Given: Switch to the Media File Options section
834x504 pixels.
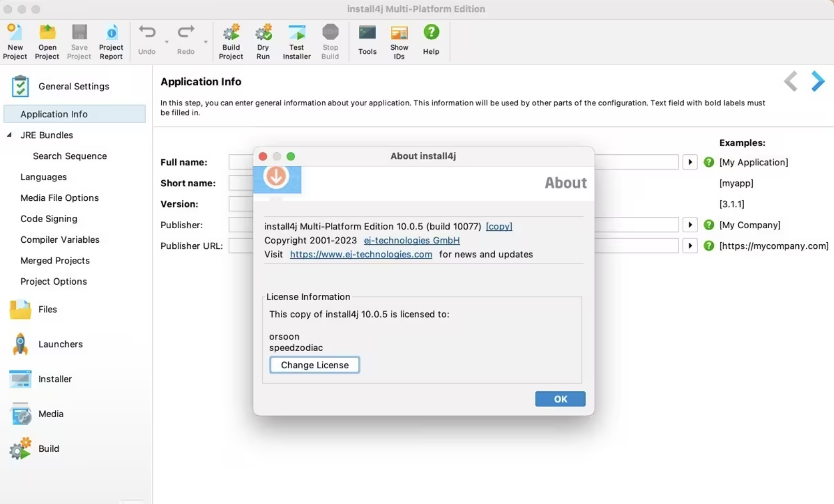Looking at the screenshot, I should [59, 198].
